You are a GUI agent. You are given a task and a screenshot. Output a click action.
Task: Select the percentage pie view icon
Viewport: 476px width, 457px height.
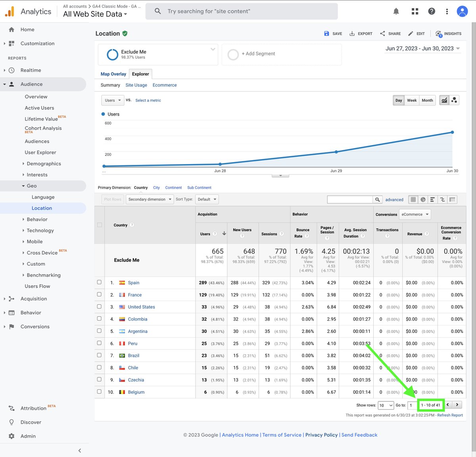pyautogui.click(x=423, y=199)
